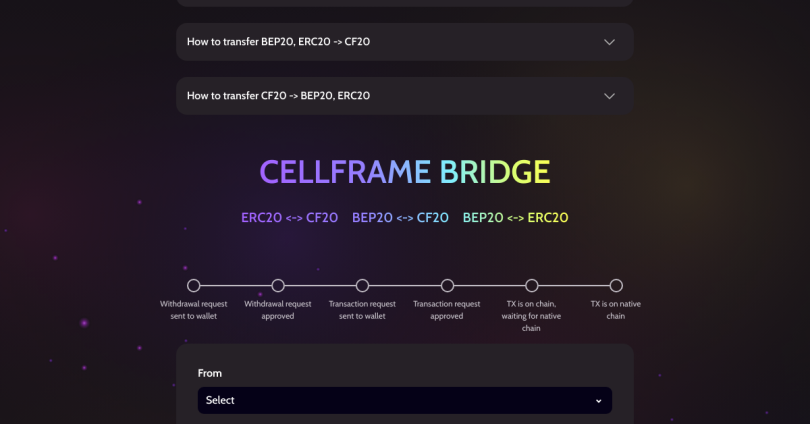Click chevron on BEP20, ERC20 -> CF20 row
810x424 pixels.
(x=610, y=42)
